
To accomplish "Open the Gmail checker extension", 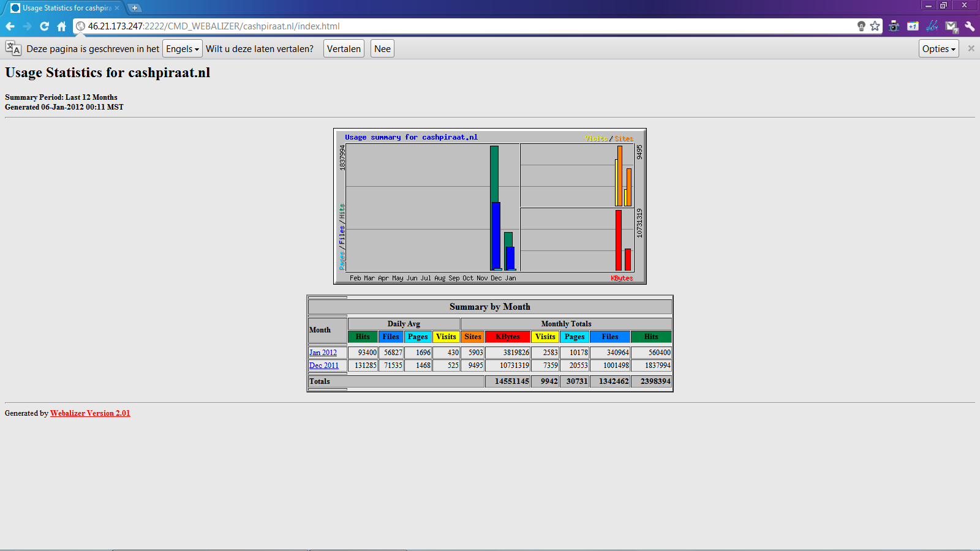I will (951, 26).
